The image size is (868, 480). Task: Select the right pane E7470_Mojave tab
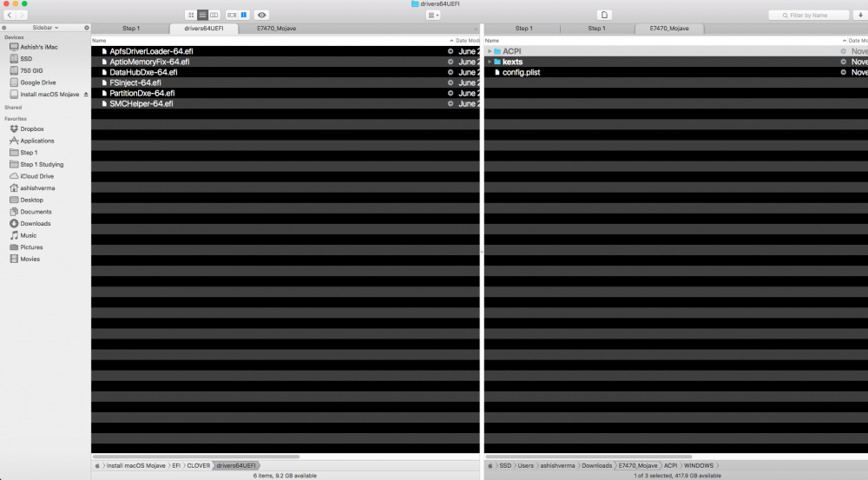point(668,29)
